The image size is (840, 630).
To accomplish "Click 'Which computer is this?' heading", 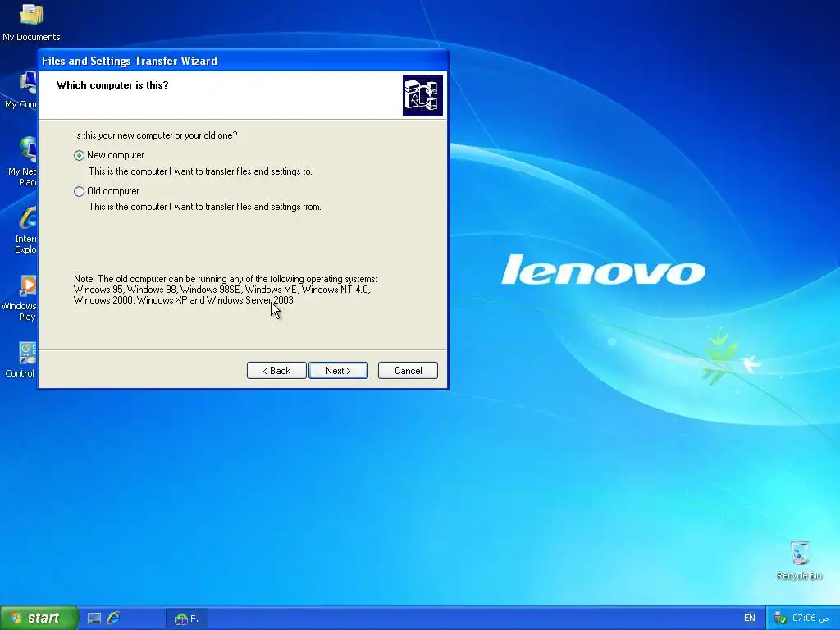I will click(112, 85).
